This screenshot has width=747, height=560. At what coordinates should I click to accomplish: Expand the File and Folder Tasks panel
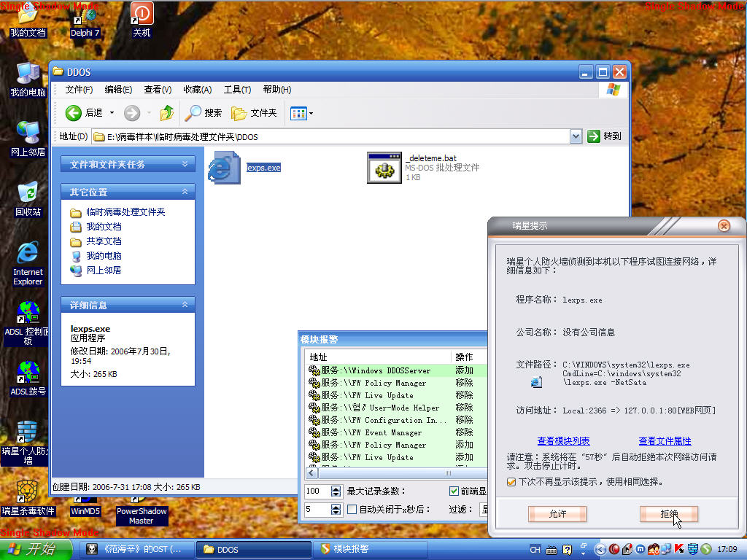(185, 164)
